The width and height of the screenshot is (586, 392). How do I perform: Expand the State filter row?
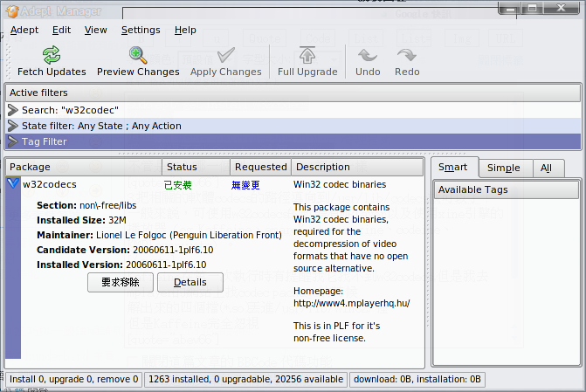(13, 126)
